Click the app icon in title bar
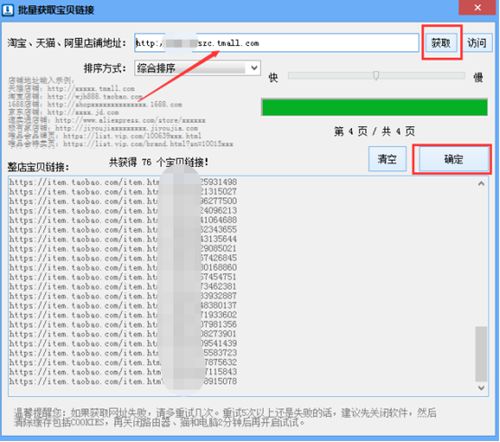Screen dimensions: 500x442 coord(8,10)
